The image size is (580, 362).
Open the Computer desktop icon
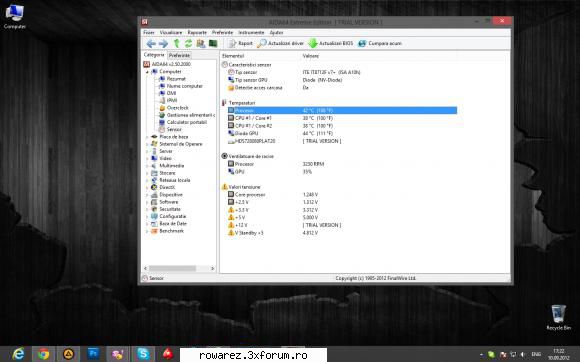click(x=15, y=16)
